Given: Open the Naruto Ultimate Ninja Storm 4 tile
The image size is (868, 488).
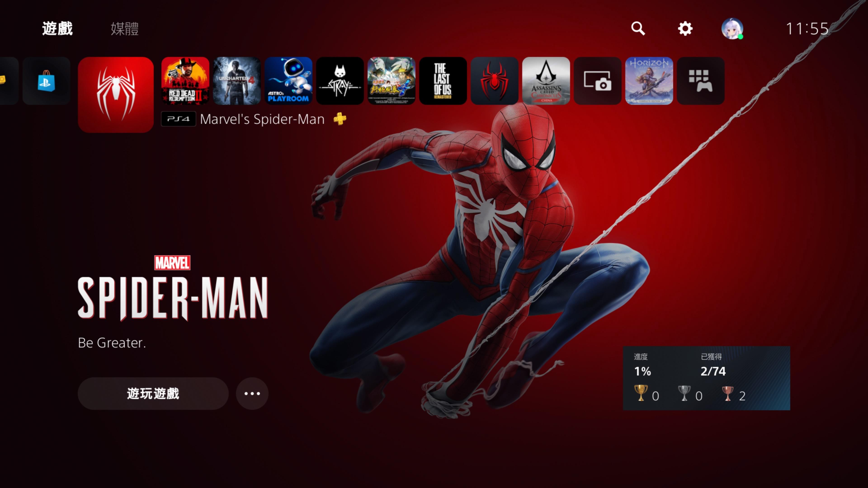Looking at the screenshot, I should coord(391,81).
